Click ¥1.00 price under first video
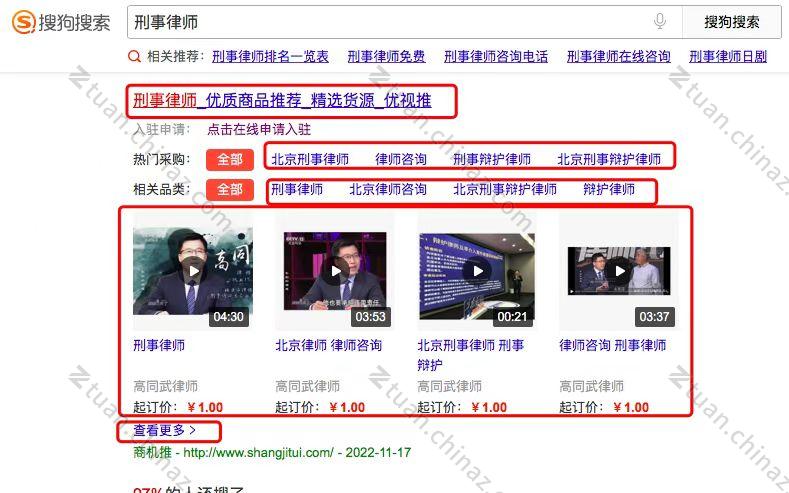Image resolution: width=789 pixels, height=493 pixels. pyautogui.click(x=205, y=407)
